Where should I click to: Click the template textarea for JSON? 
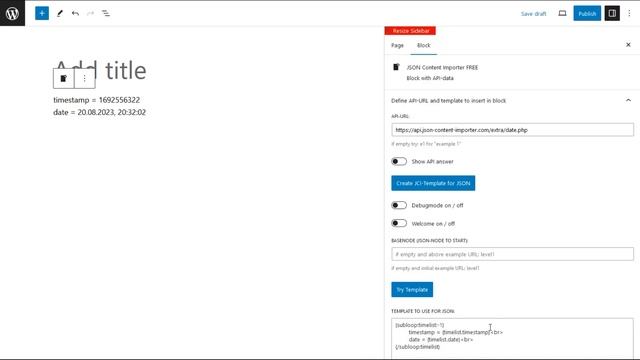click(512, 338)
